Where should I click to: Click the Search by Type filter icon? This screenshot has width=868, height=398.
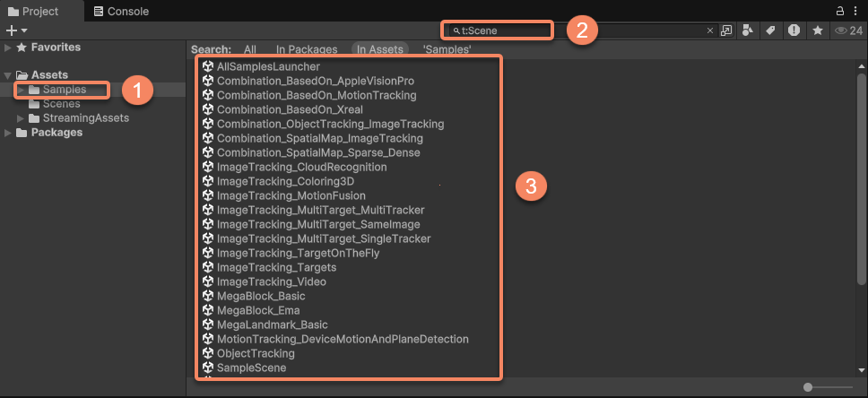coord(749,30)
